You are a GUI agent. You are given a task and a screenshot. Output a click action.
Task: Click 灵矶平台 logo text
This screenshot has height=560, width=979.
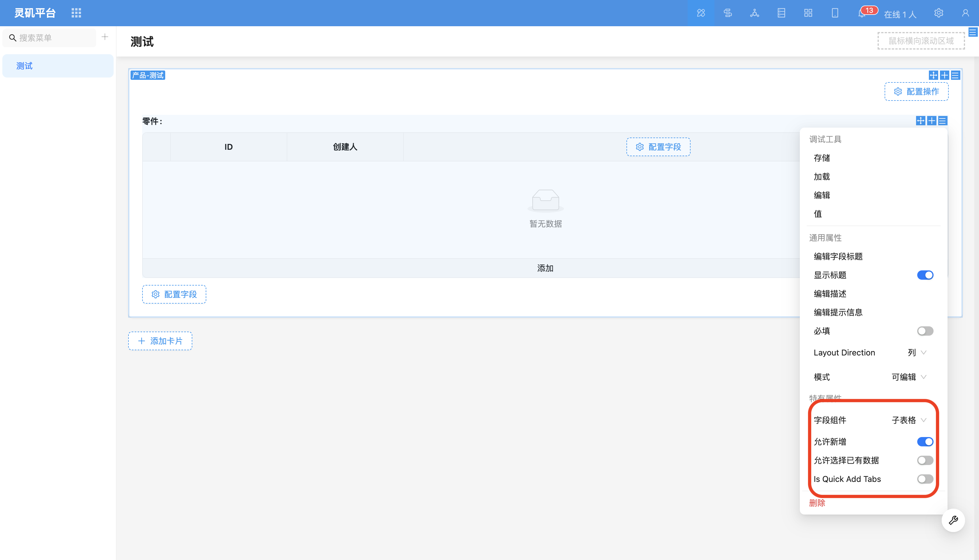[35, 13]
